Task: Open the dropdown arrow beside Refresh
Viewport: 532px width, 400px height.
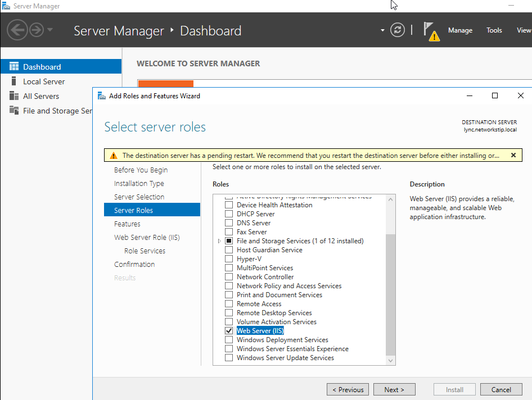Action: (382, 30)
